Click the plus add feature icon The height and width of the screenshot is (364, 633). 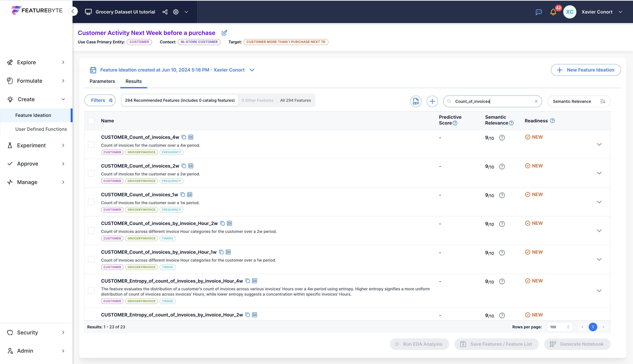[x=432, y=101]
